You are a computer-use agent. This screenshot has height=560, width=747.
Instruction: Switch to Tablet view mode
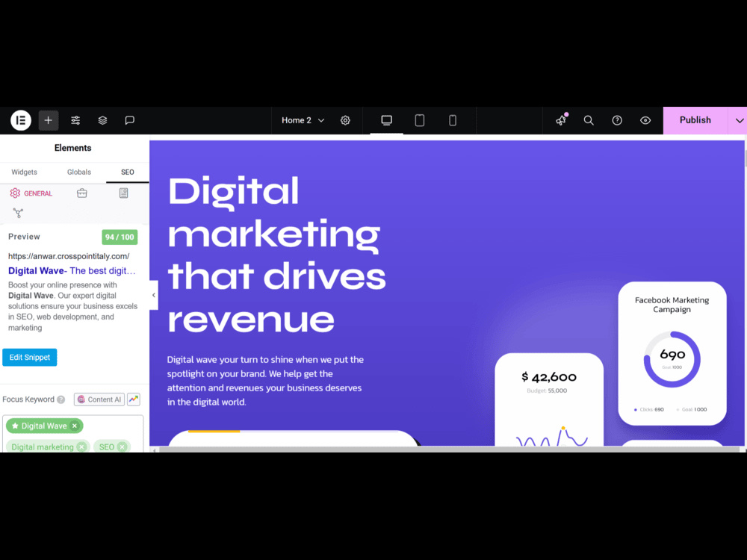[420, 120]
